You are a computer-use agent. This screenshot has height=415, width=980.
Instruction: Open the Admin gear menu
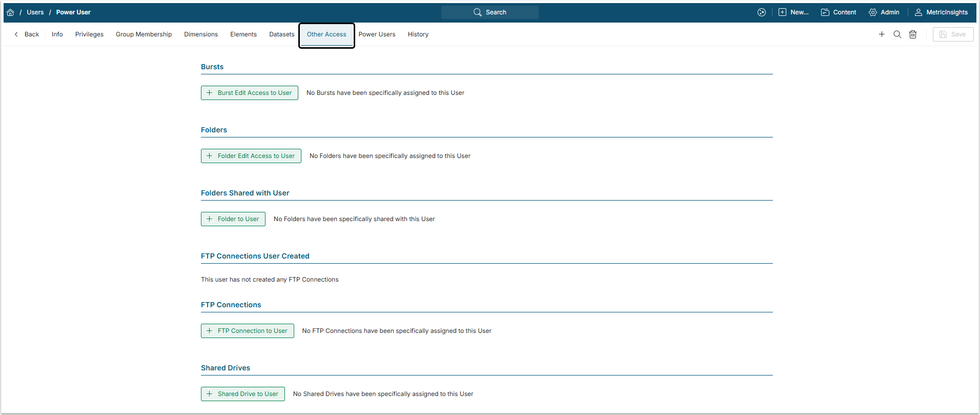point(884,12)
